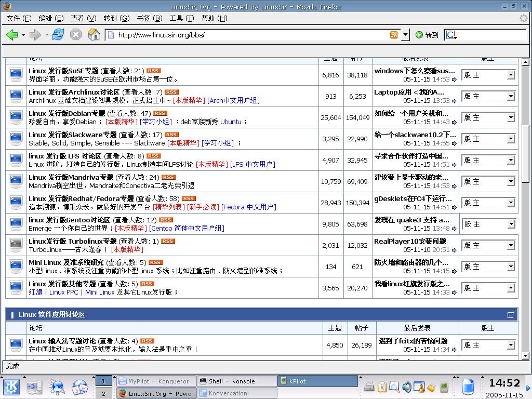Open the 转到 (G) menu
The width and height of the screenshot is (532, 399).
pos(116,18)
